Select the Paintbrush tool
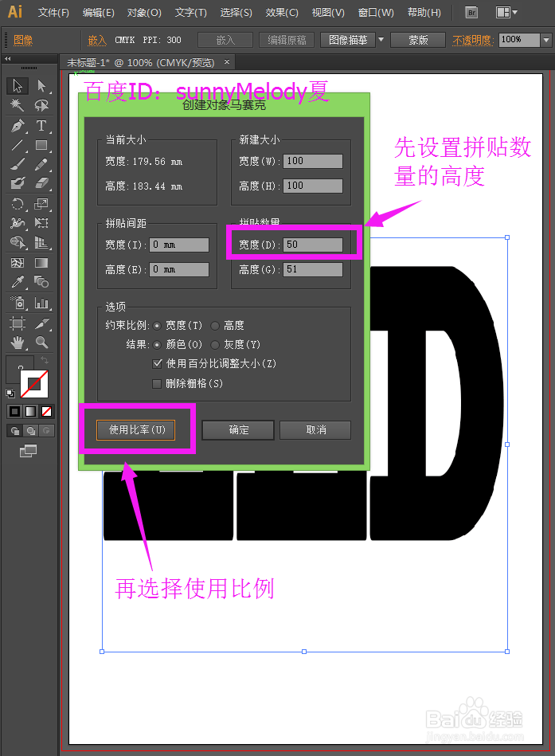Viewport: 555px width, 756px height. pyautogui.click(x=18, y=164)
